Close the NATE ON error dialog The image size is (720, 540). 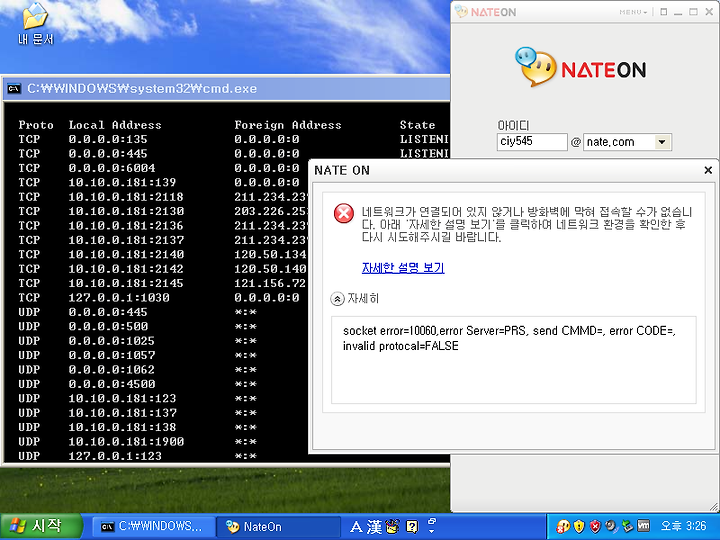(708, 170)
